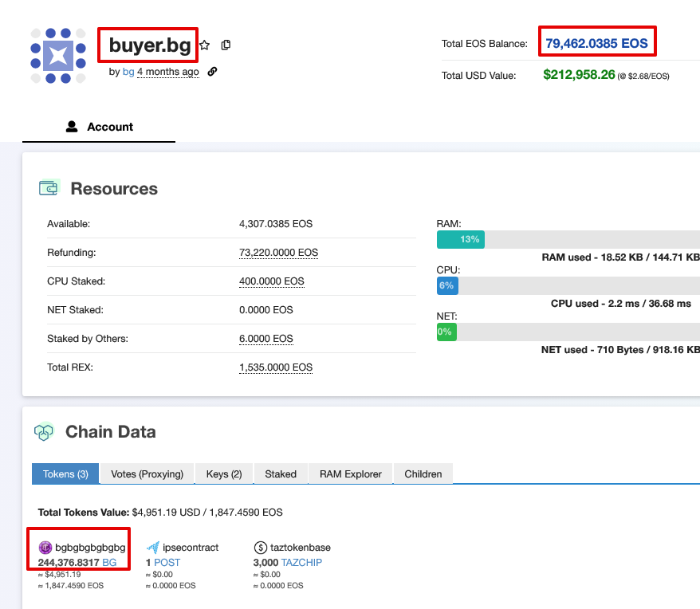The height and width of the screenshot is (609, 700).
Task: Select the Tokens (3) tab
Action: 65,473
